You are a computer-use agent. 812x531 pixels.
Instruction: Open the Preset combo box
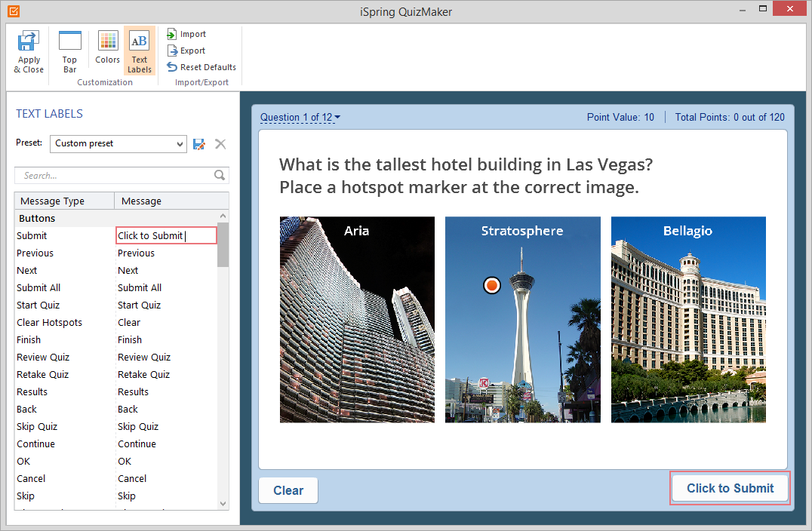pos(118,144)
